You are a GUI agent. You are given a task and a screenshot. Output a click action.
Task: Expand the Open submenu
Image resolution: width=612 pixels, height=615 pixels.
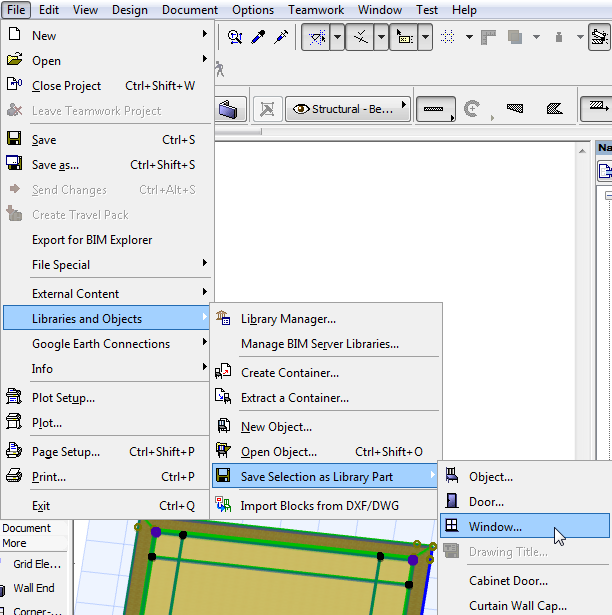tap(107, 60)
